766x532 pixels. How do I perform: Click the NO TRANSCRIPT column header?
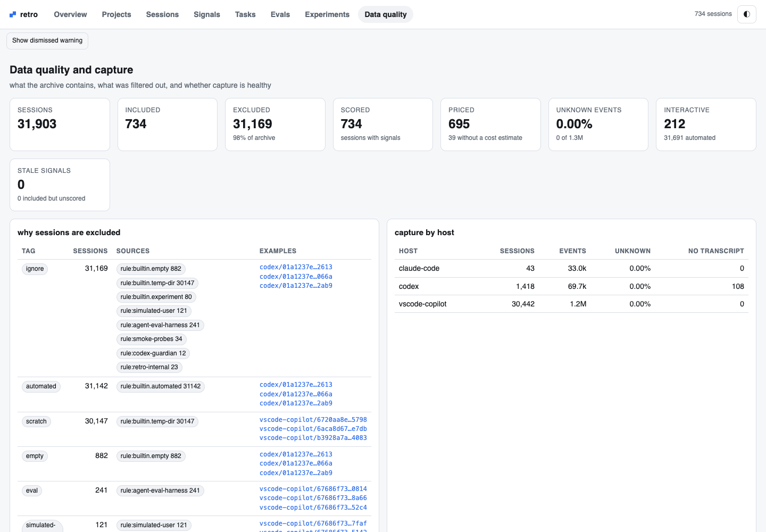(x=716, y=251)
